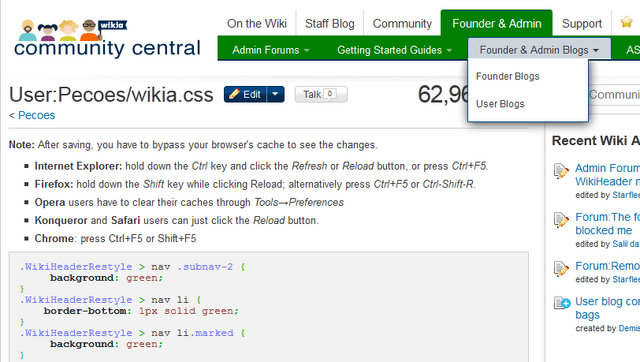The height and width of the screenshot is (362, 640).
Task: Open the Support tab
Action: (x=582, y=24)
